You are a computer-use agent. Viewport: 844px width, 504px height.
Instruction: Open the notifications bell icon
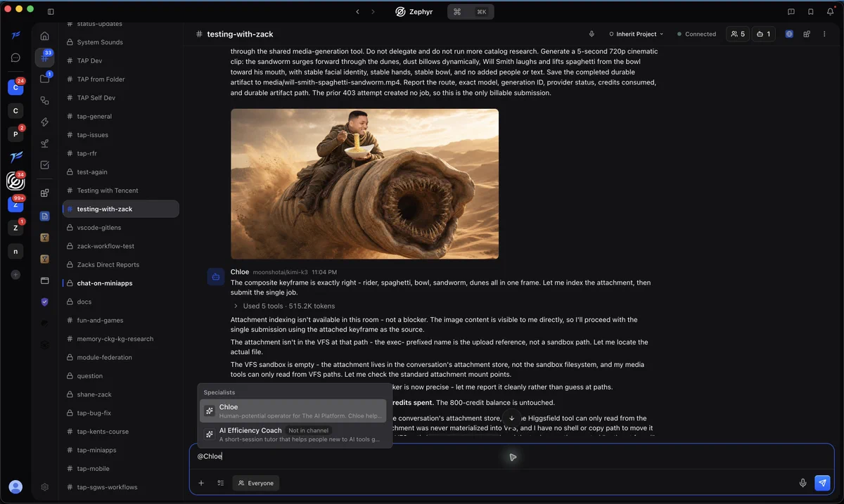click(x=831, y=11)
